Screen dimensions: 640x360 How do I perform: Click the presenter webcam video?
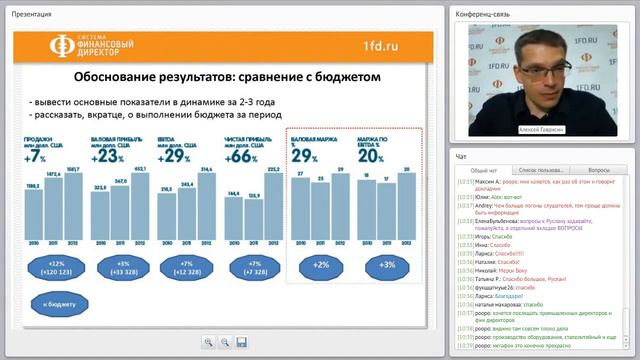(543, 80)
